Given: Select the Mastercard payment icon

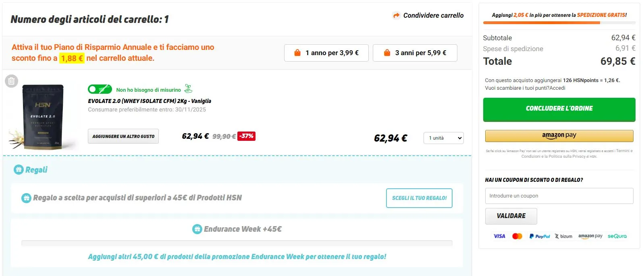Looking at the screenshot, I should (x=518, y=236).
